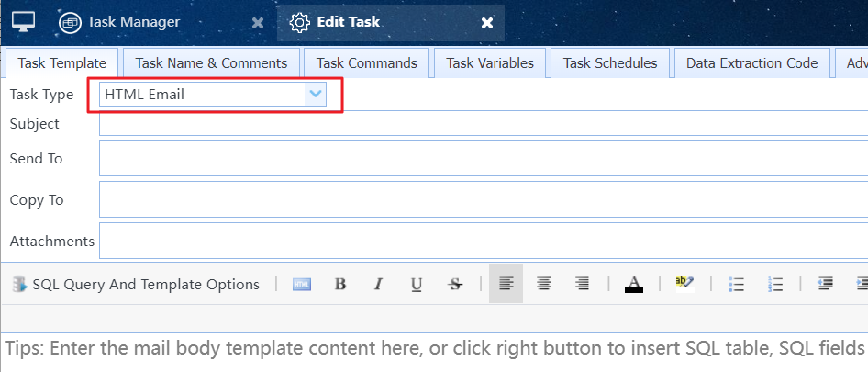This screenshot has width=868, height=372.
Task: Switch to Task Name & Comments tab
Action: 211,63
